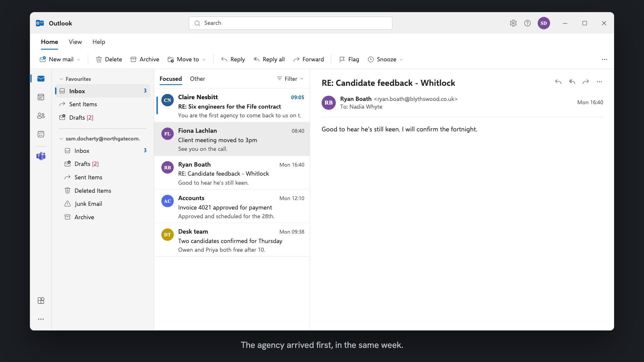
Task: Open New mail dropdown arrow
Action: click(79, 60)
